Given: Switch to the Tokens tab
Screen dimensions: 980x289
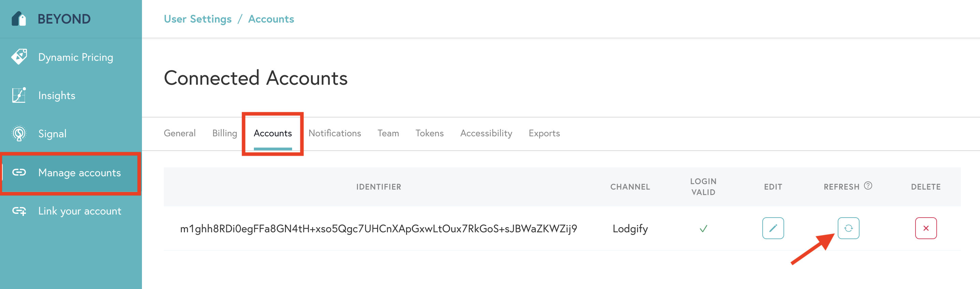Looking at the screenshot, I should pyautogui.click(x=429, y=133).
